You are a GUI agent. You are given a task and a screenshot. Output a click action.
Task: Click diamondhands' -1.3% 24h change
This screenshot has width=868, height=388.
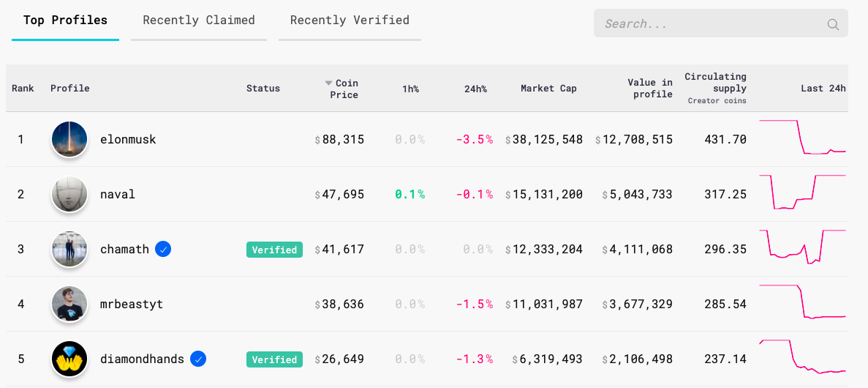(475, 359)
